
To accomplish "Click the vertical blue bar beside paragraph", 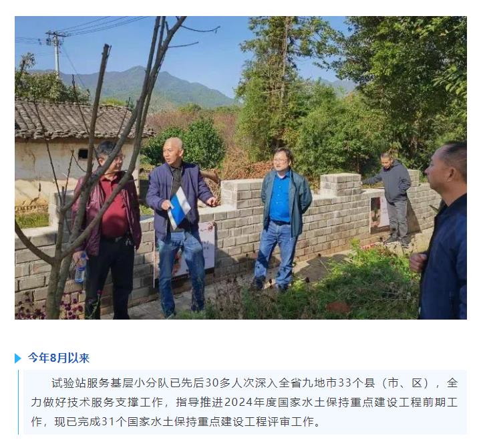I will (19, 403).
